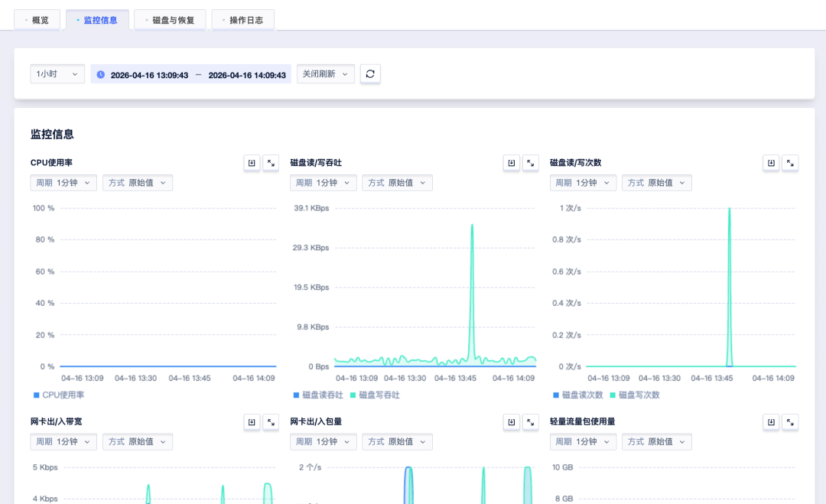The image size is (826, 504).
Task: Download 网卡出/入带宽 chart data
Action: (x=252, y=422)
